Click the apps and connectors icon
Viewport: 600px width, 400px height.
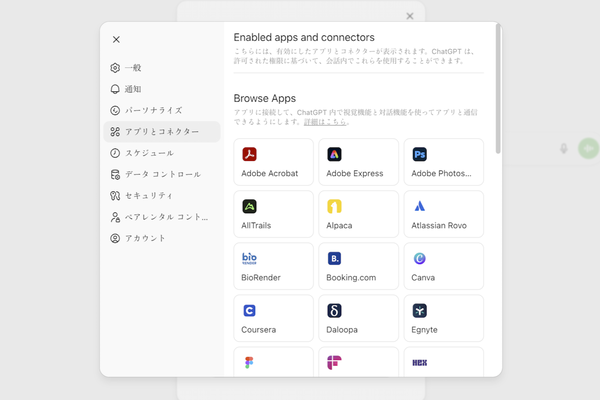tap(115, 132)
